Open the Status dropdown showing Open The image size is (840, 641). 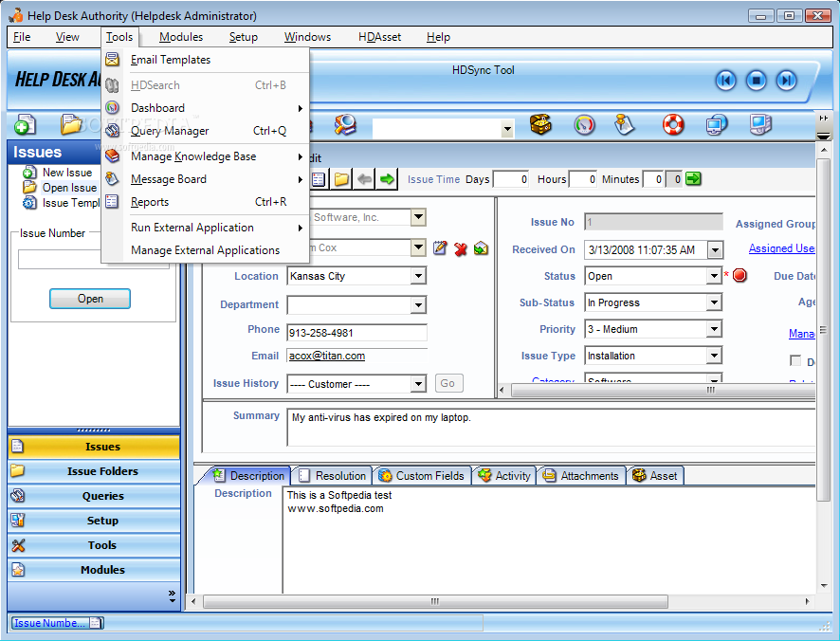(714, 276)
